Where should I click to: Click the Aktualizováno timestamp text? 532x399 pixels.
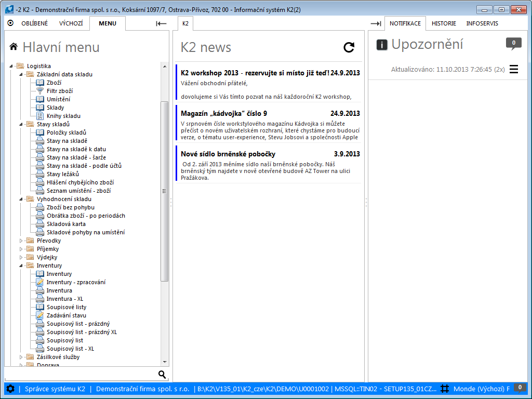click(x=448, y=70)
